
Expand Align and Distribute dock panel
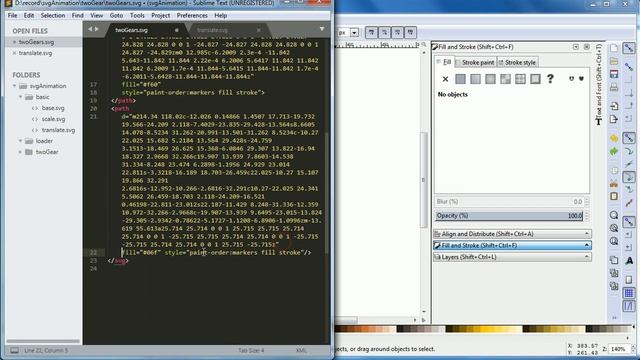pos(512,234)
